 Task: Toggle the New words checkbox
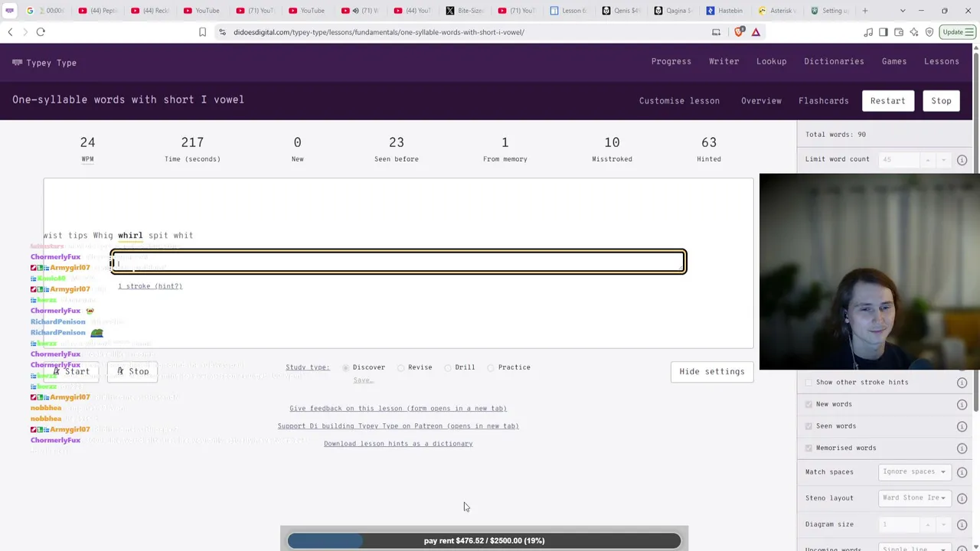point(808,404)
